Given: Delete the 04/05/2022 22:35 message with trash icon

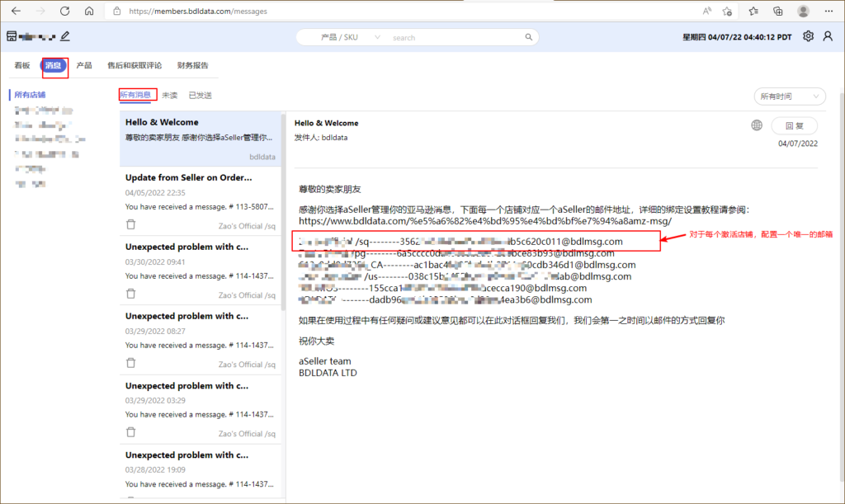Looking at the screenshot, I should pos(131,224).
